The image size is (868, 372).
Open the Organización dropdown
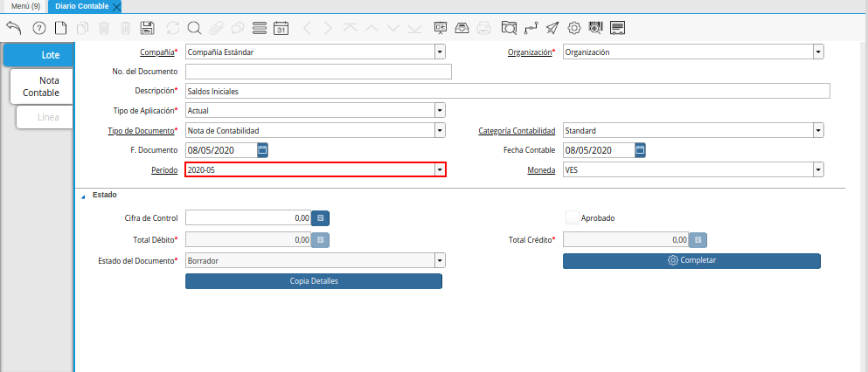[x=818, y=52]
